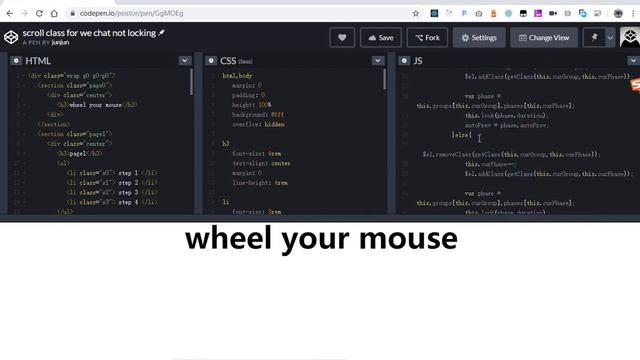Click the black rounded-square extension icon
640x360 pixels.
tap(523, 13)
